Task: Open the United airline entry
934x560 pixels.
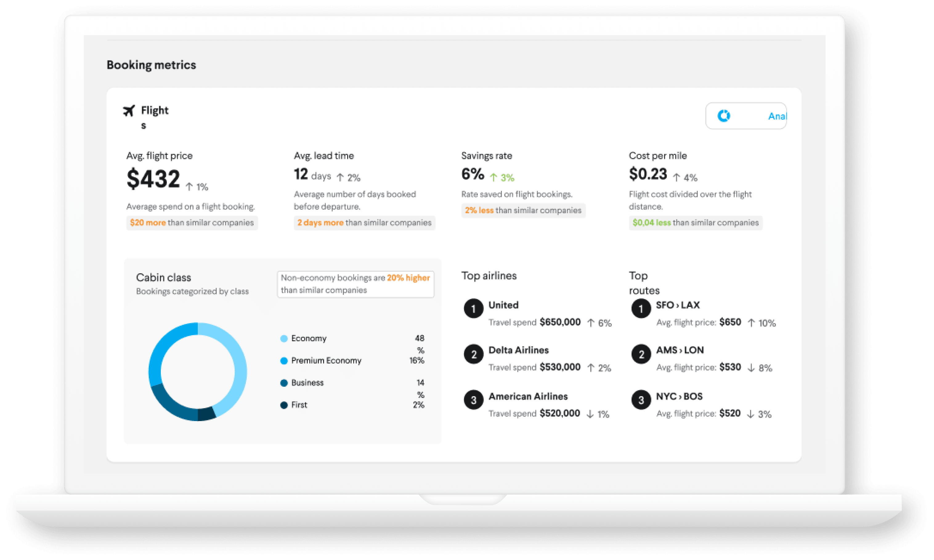Action: 503,305
